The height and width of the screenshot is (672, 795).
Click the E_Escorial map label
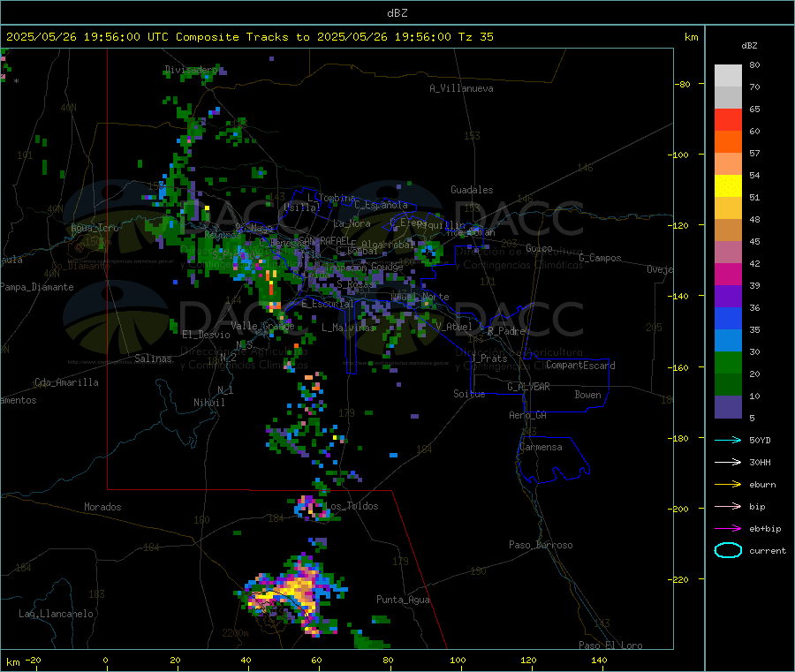coord(327,304)
